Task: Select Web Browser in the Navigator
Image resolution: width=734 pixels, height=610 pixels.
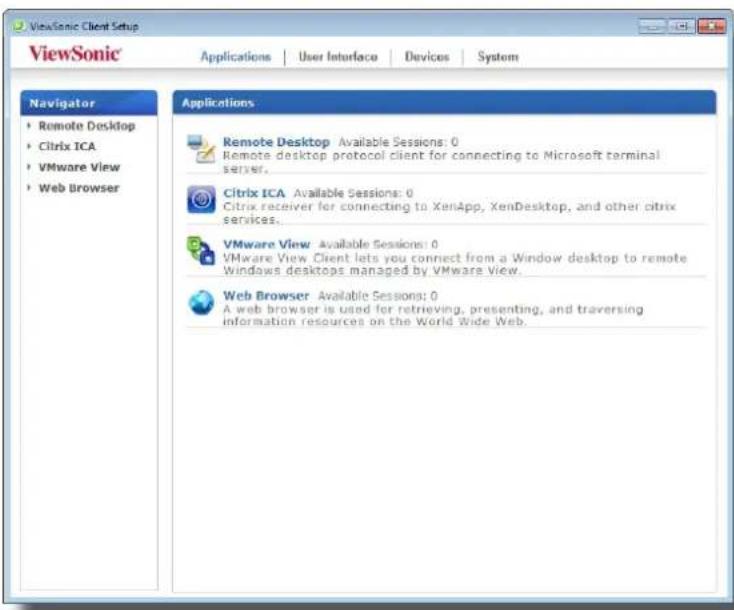Action: coord(79,188)
